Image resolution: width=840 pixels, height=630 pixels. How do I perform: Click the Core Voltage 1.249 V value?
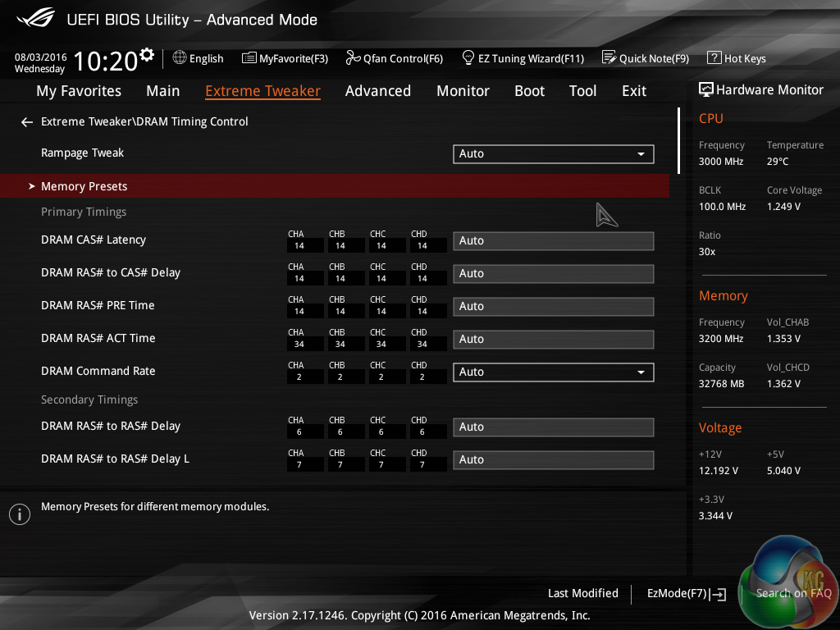[x=783, y=206]
